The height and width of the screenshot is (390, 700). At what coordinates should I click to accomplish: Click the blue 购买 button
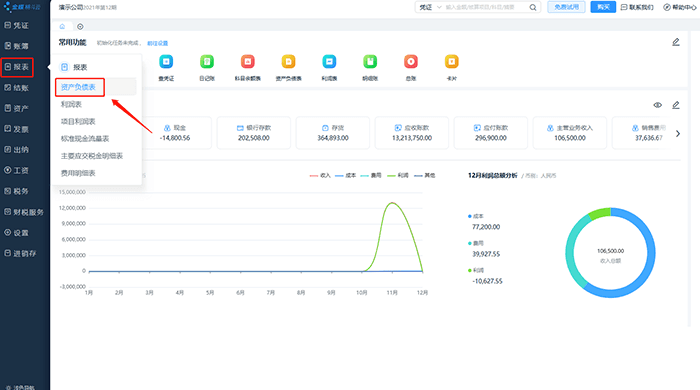[x=603, y=7]
